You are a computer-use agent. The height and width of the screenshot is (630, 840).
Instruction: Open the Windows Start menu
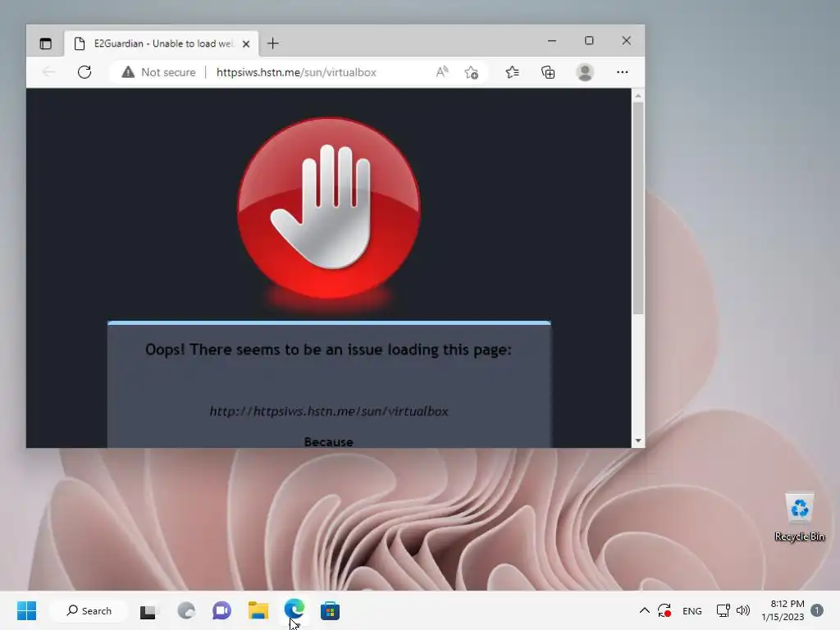26,610
